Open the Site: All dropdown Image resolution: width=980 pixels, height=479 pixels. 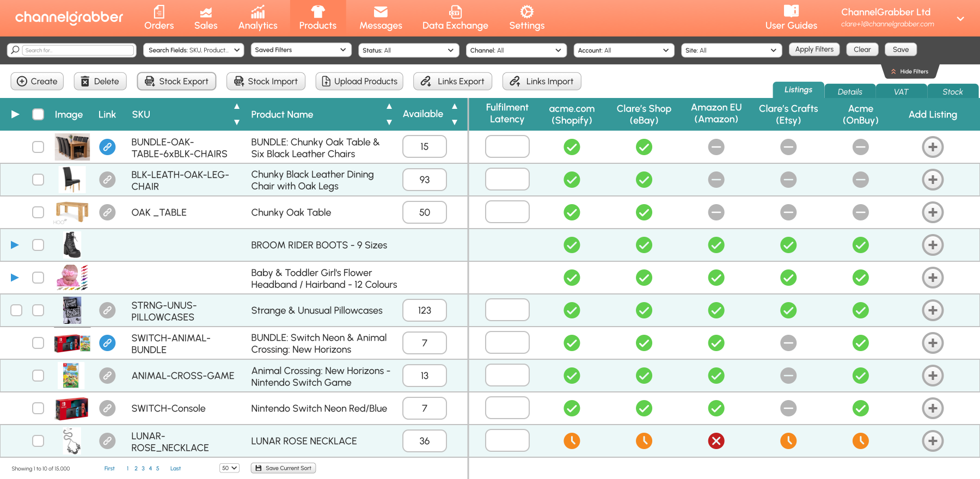click(731, 50)
